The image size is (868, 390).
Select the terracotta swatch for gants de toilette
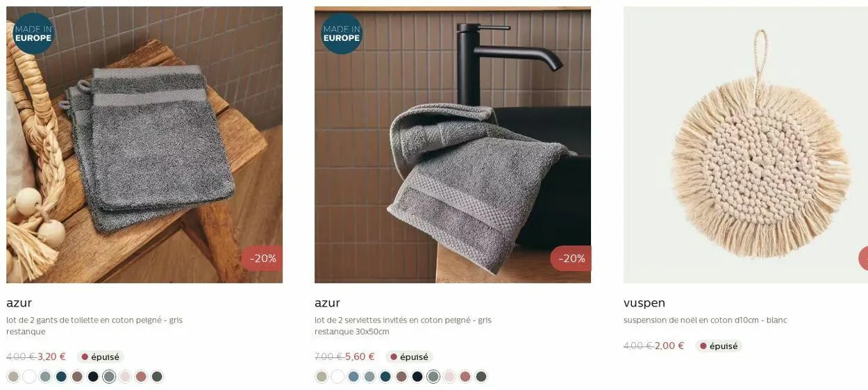coord(141,377)
